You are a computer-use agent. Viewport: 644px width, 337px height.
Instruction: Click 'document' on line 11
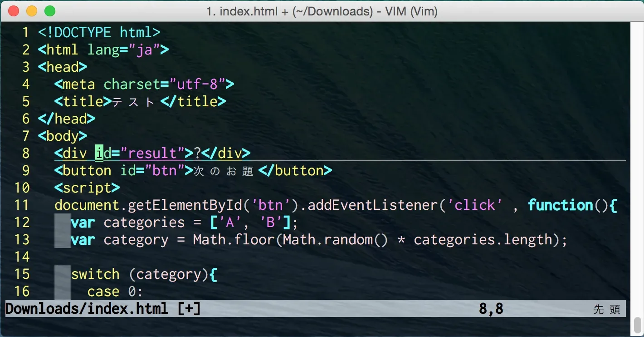[87, 205]
